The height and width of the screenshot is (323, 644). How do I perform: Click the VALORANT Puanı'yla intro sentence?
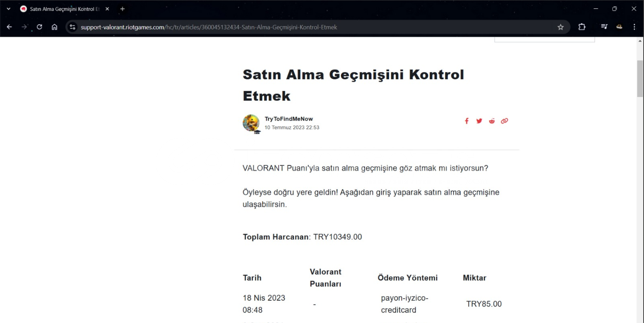point(365,168)
